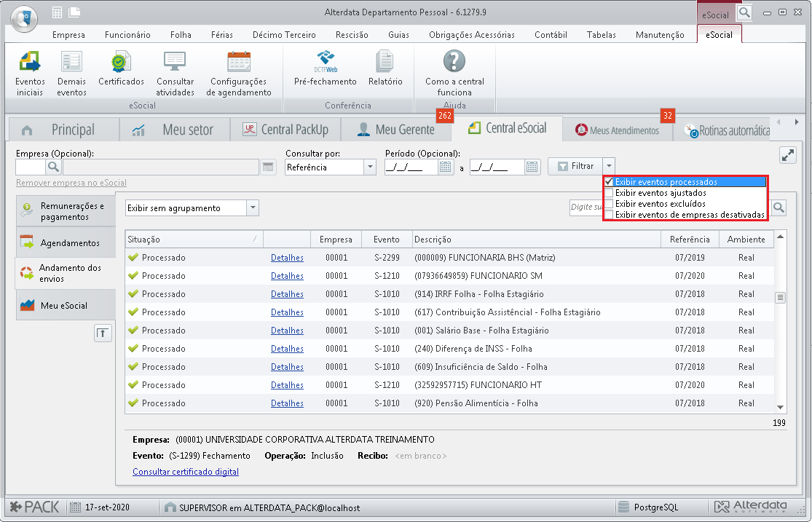Image resolution: width=812 pixels, height=522 pixels.
Task: Open the DCTFWeb Pré-fechamento tool
Action: point(326,68)
